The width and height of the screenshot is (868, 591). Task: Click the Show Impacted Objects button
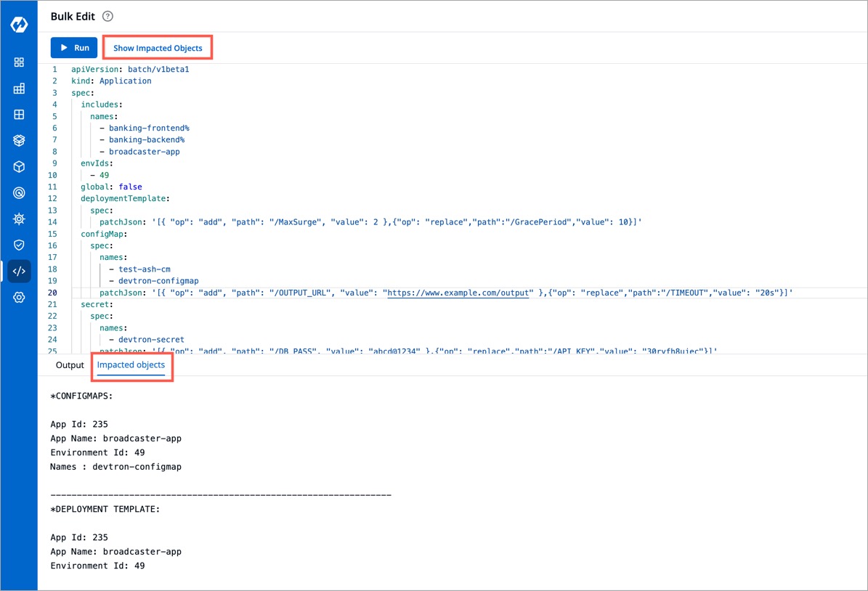pos(158,48)
